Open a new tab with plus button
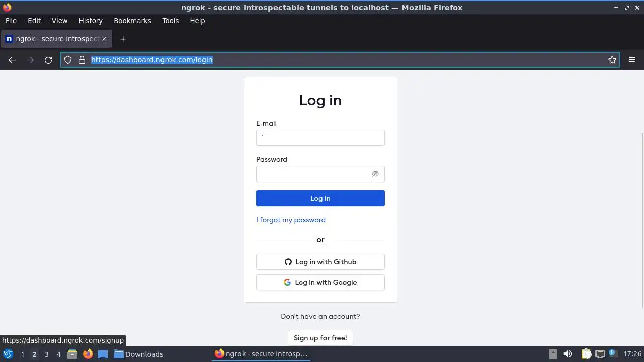This screenshot has height=362, width=644. [x=123, y=39]
